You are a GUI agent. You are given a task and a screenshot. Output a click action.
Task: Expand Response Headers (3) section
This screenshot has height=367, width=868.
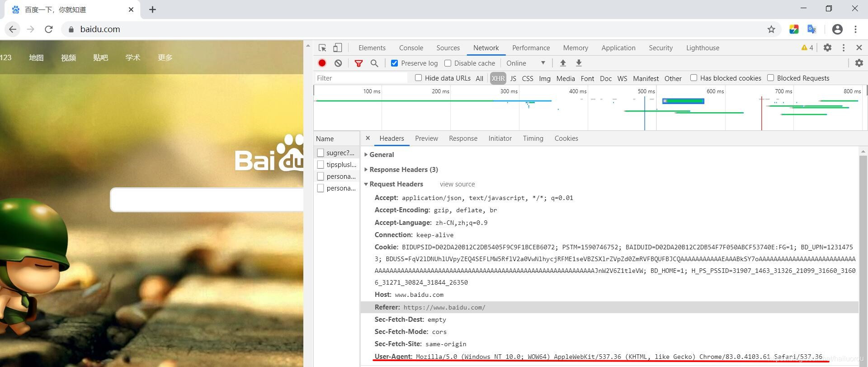[401, 170]
